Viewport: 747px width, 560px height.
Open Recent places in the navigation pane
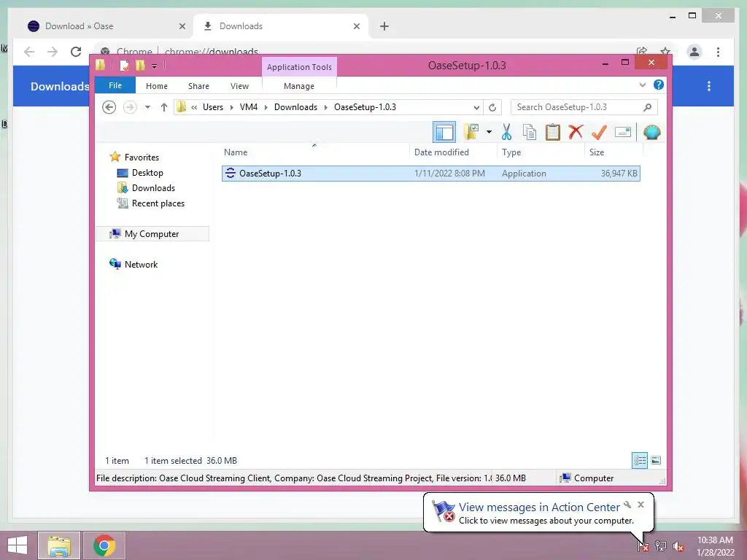point(158,203)
